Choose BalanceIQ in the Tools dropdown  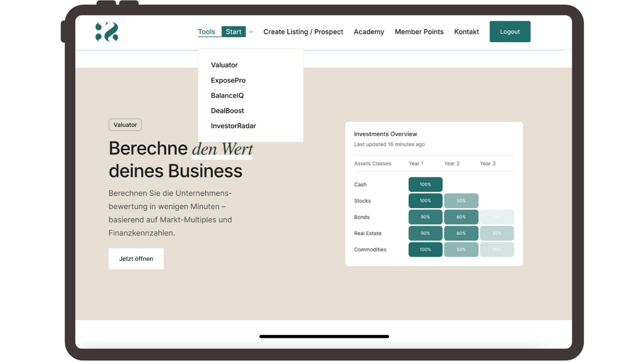tap(227, 96)
